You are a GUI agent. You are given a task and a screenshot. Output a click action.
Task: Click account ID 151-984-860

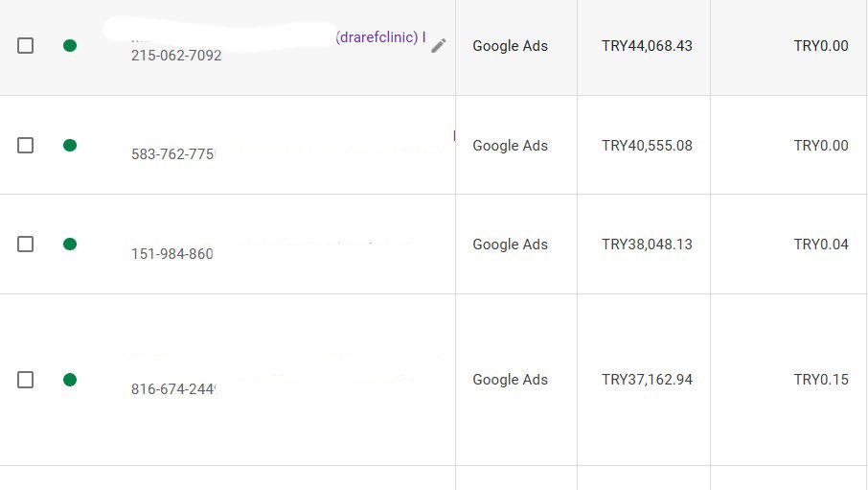click(172, 254)
